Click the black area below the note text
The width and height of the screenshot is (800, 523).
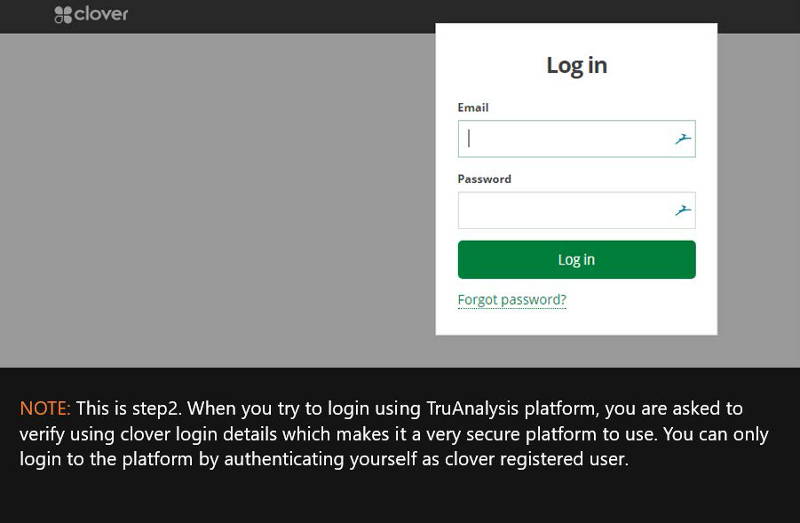pos(400,497)
